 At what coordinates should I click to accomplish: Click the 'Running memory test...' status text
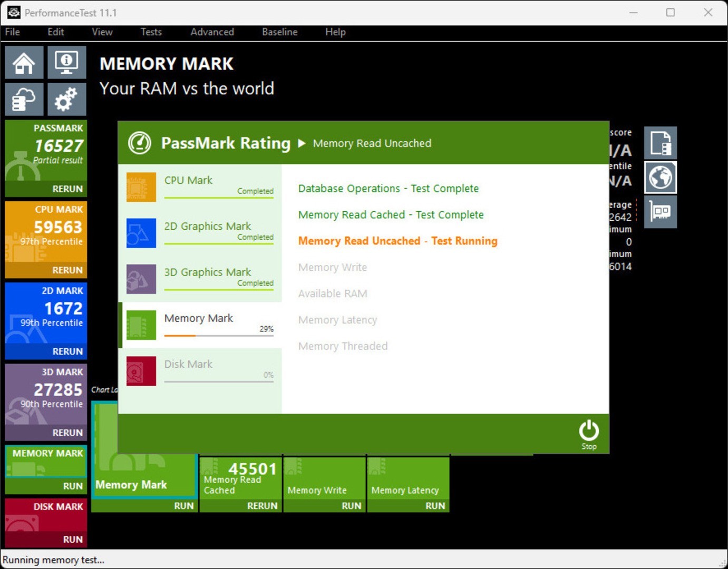click(53, 560)
